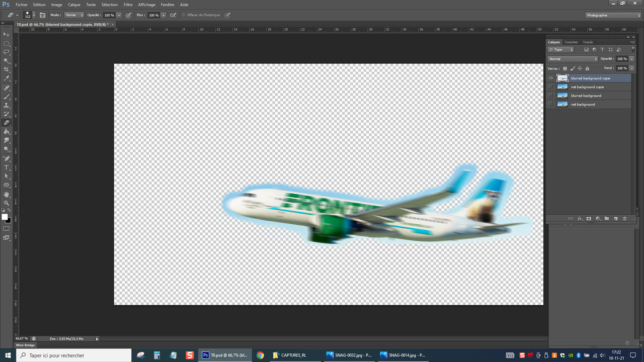Show the net background copie layer

tap(551, 87)
